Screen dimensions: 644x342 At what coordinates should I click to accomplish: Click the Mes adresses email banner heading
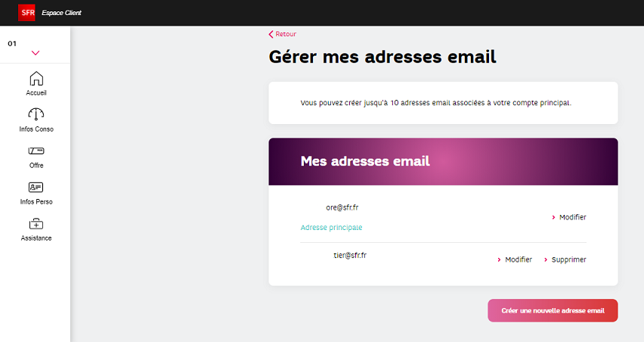coord(365,161)
